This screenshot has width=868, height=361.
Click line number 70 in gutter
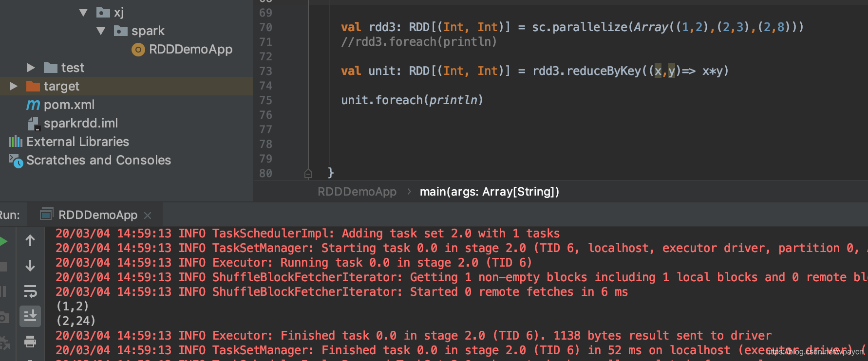[265, 27]
